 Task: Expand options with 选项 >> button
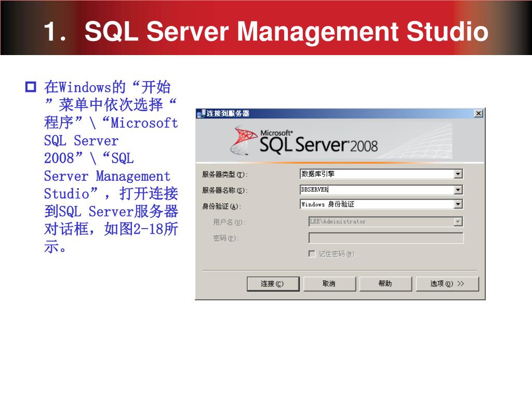tap(447, 284)
